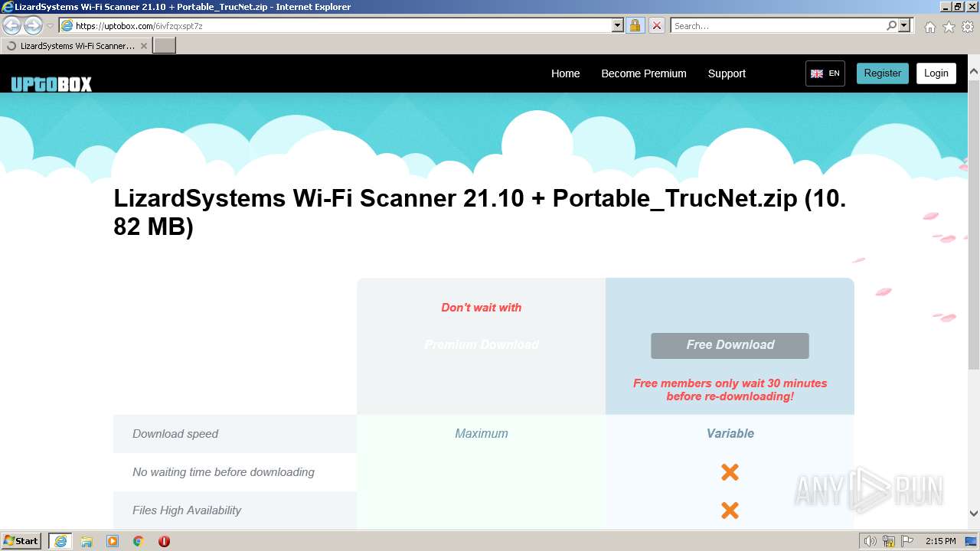Open the Support menu item
980x551 pixels.
(727, 73)
